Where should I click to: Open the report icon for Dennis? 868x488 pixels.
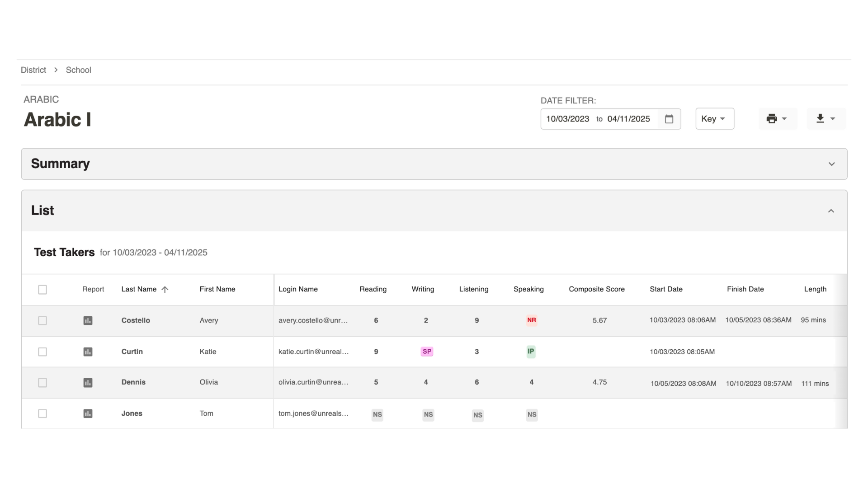[x=88, y=383]
